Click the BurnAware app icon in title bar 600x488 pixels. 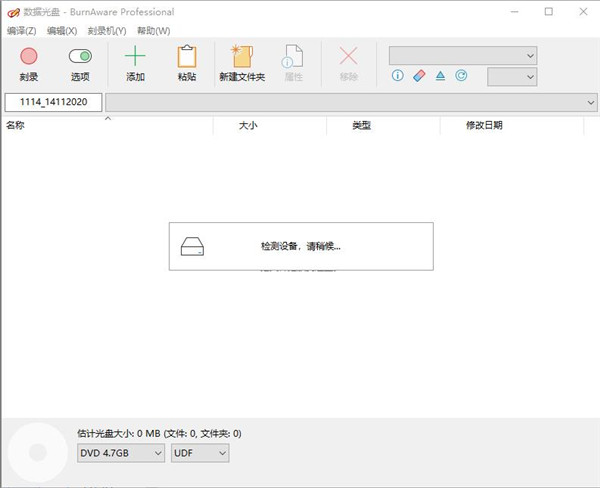click(13, 12)
